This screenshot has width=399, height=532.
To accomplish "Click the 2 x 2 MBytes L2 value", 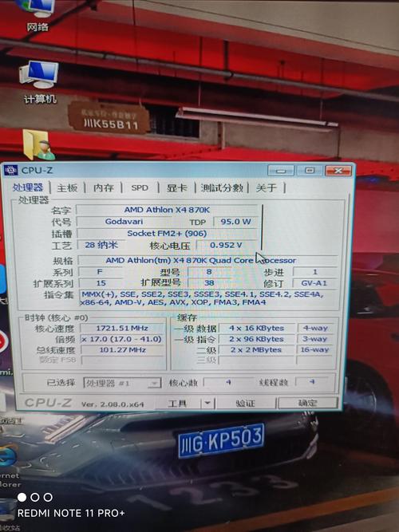I will click(256, 350).
